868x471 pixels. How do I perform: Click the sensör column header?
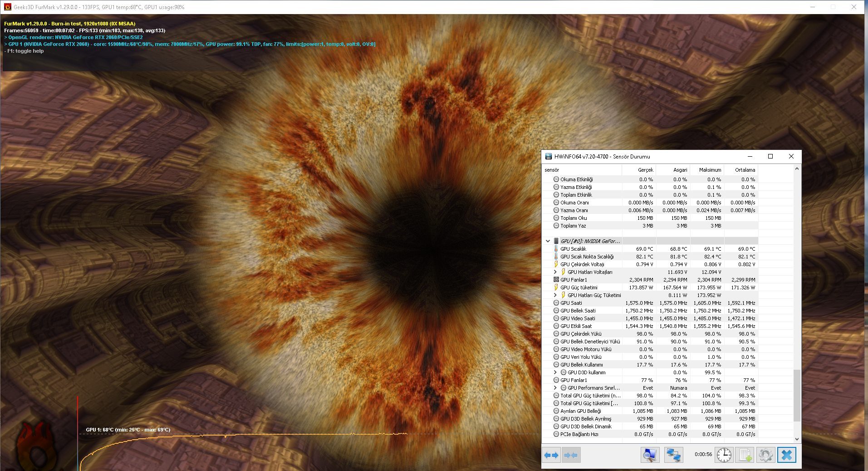582,170
